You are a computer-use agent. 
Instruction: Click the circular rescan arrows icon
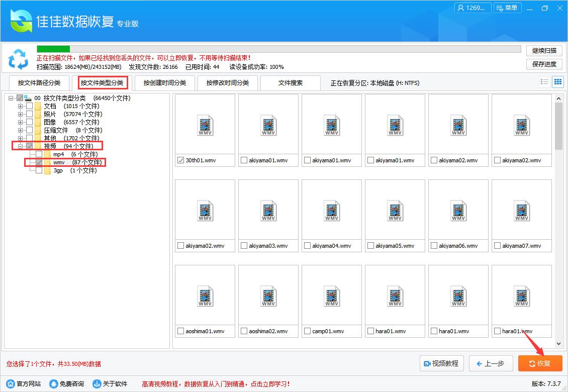[19, 59]
